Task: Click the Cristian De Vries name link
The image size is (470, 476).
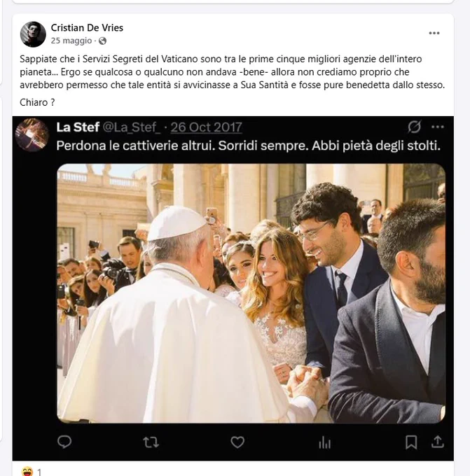Action: [87, 27]
